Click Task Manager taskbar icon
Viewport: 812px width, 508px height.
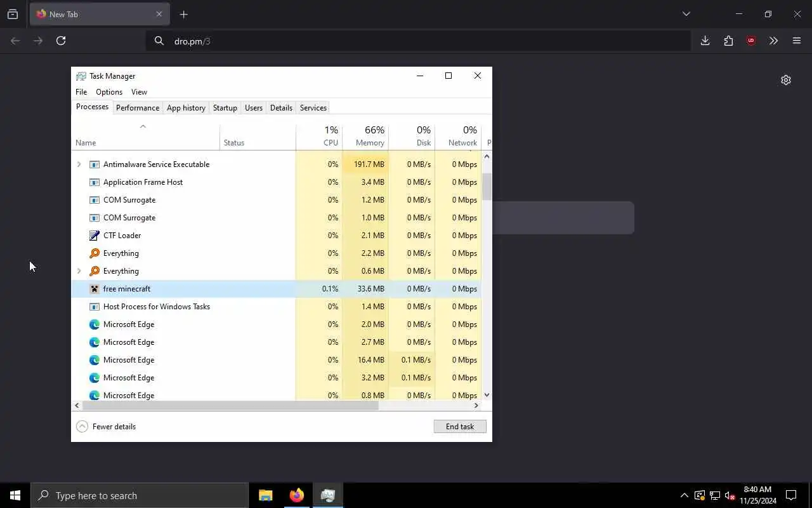tap(328, 495)
